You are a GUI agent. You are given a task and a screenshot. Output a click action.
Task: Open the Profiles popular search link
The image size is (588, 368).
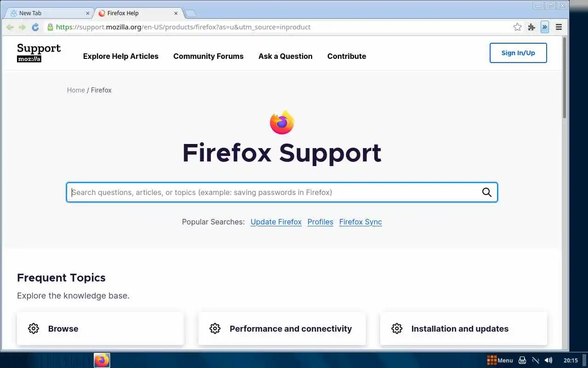320,222
